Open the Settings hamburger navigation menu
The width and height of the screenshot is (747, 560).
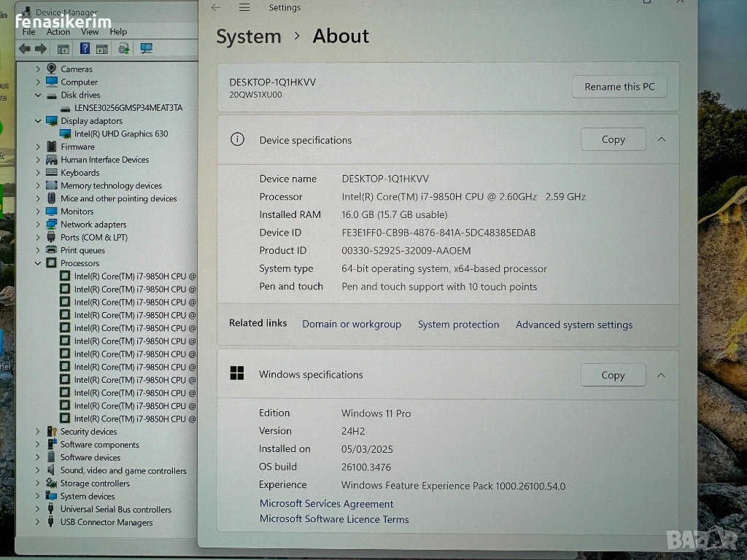point(244,7)
